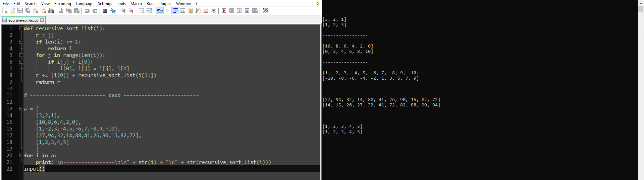The image size is (644, 180).
Task: Cut selection with the scissors icon
Action: pyautogui.click(x=61, y=11)
